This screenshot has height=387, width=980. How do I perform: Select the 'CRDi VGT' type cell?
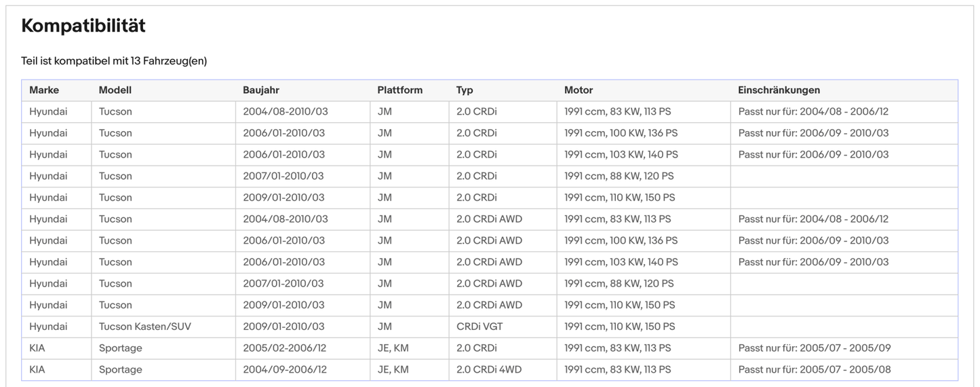(479, 327)
